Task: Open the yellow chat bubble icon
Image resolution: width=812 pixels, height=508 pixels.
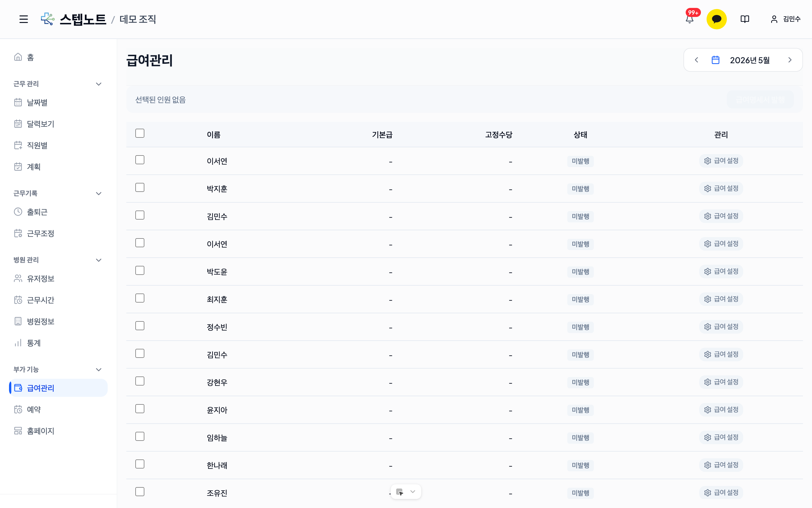Action: click(716, 19)
